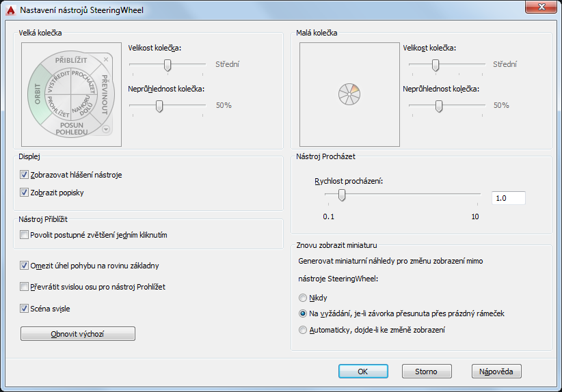
Task: Click the ORBIT wedge in wheel preview
Action: click(38, 94)
